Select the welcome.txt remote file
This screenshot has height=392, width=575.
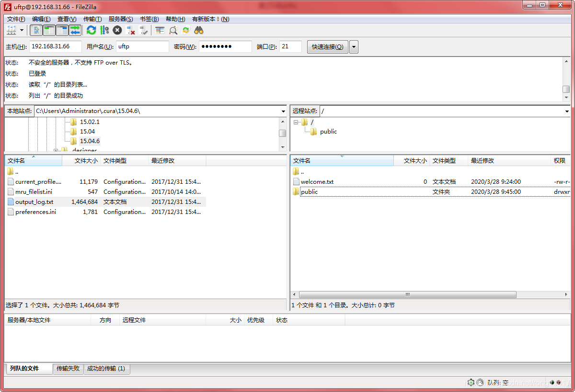317,181
